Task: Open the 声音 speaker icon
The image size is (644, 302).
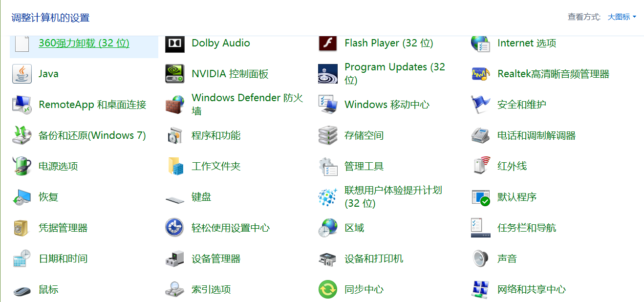Action: [480, 259]
